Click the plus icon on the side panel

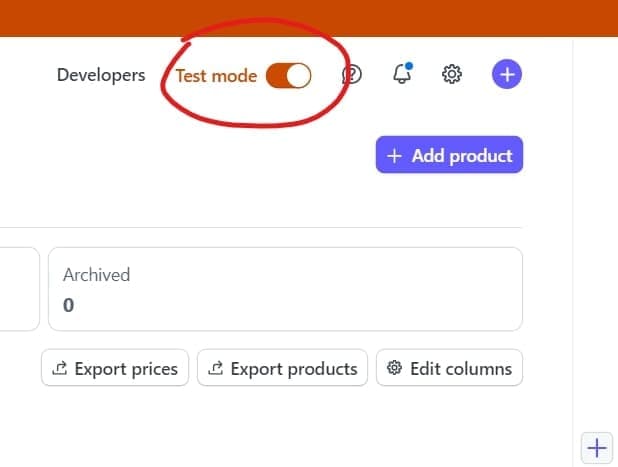click(x=596, y=447)
